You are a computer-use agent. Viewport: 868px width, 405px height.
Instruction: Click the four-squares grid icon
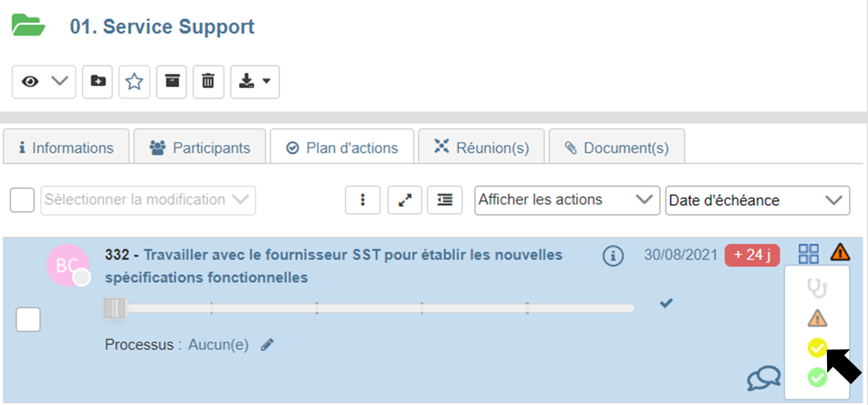point(808,254)
